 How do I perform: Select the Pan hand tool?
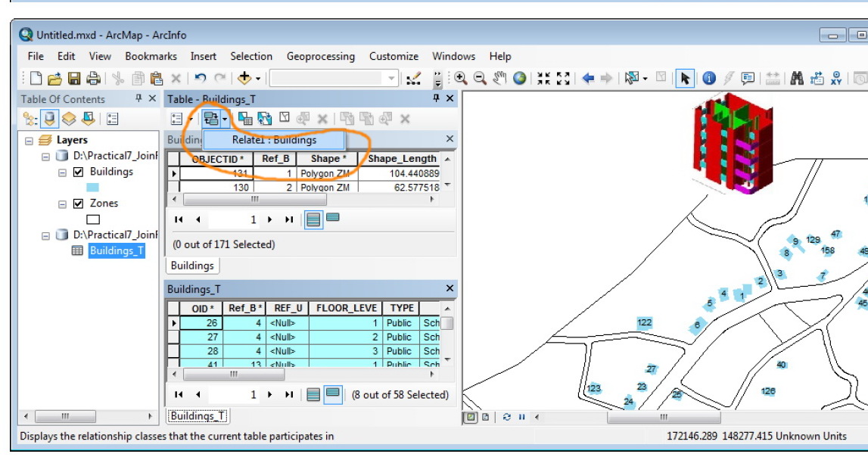pyautogui.click(x=499, y=79)
